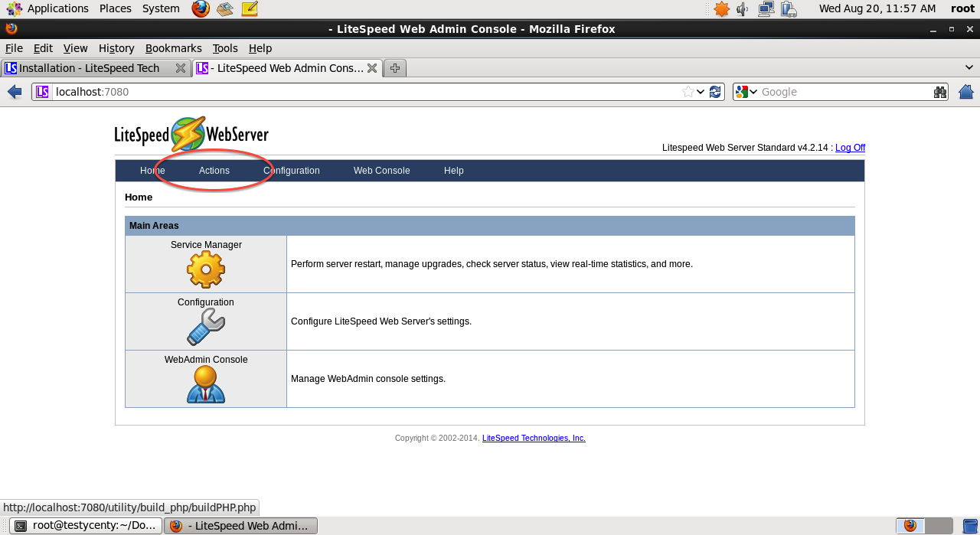Image resolution: width=980 pixels, height=535 pixels.
Task: Reload the current page
Action: (715, 92)
